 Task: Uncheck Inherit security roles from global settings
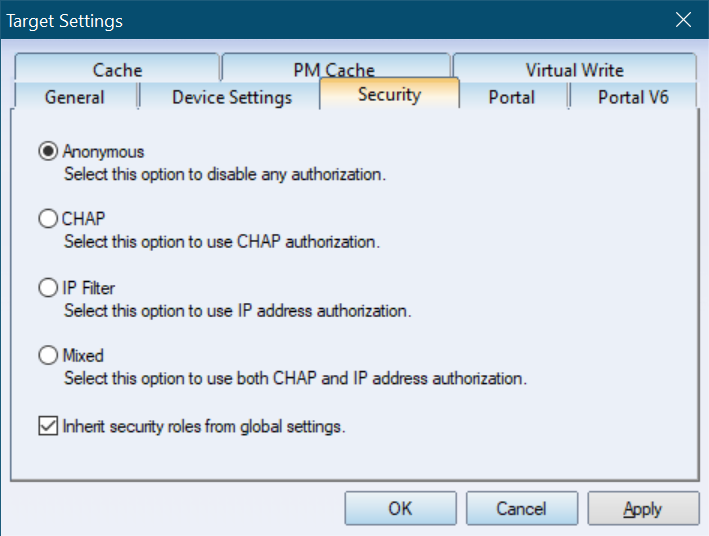tap(48, 426)
